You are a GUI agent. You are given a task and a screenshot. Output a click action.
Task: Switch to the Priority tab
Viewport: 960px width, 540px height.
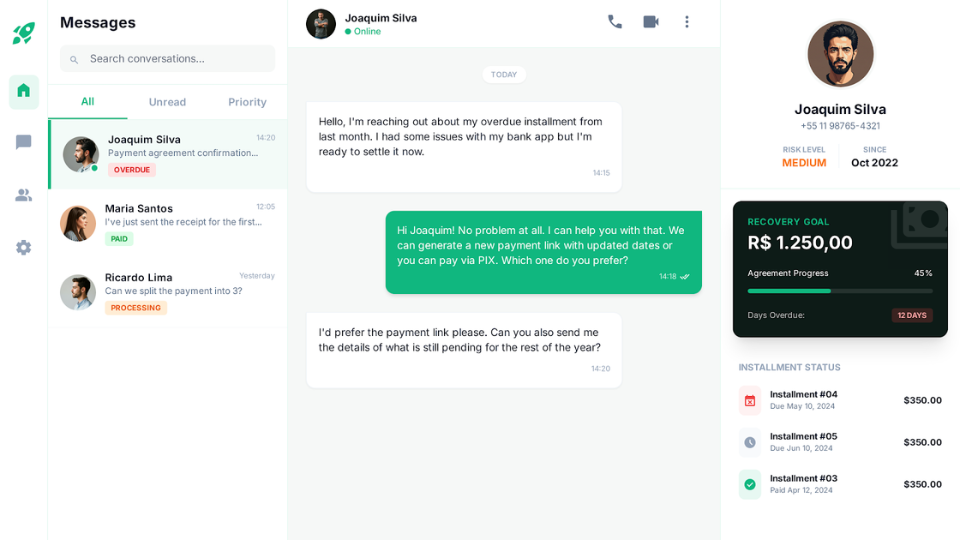(247, 102)
